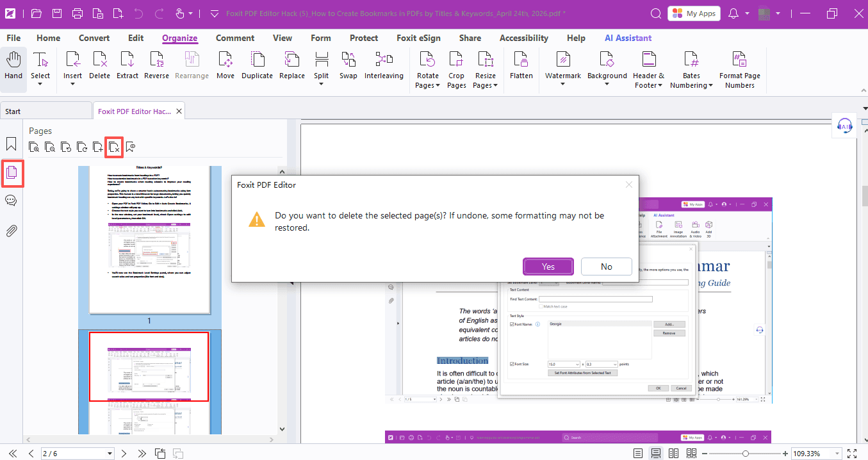Click the Reverse pages tool
Image resolution: width=868 pixels, height=460 pixels.
pyautogui.click(x=156, y=67)
